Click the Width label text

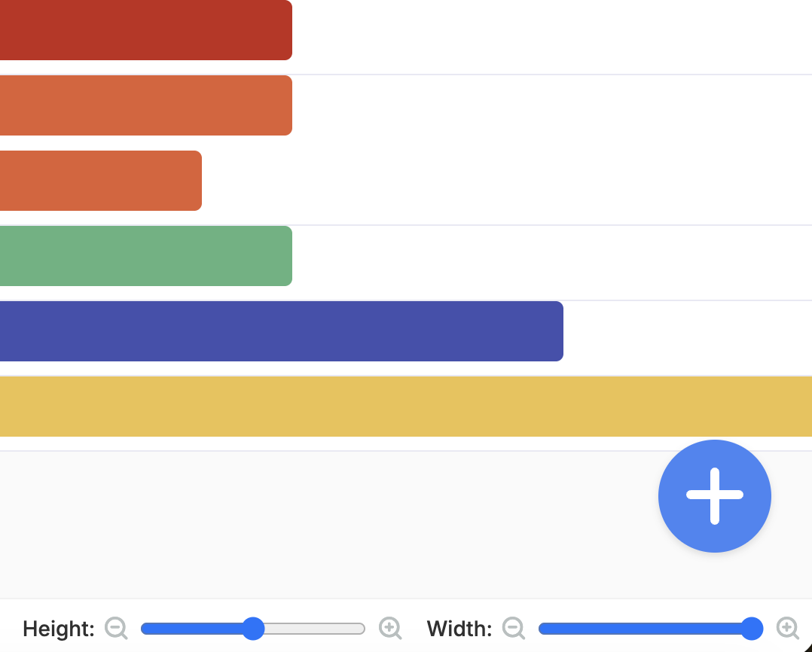click(x=459, y=629)
